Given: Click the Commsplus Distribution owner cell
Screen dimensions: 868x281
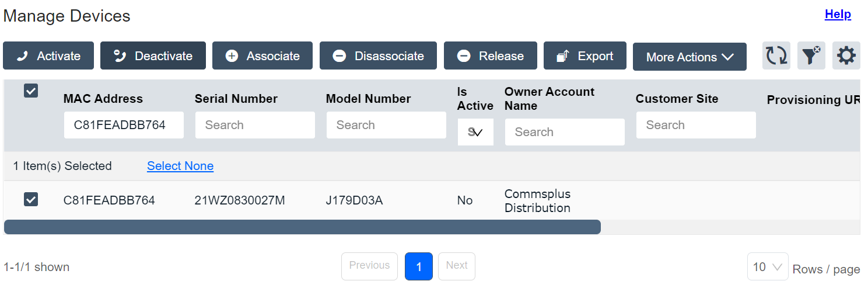Looking at the screenshot, I should tap(538, 200).
